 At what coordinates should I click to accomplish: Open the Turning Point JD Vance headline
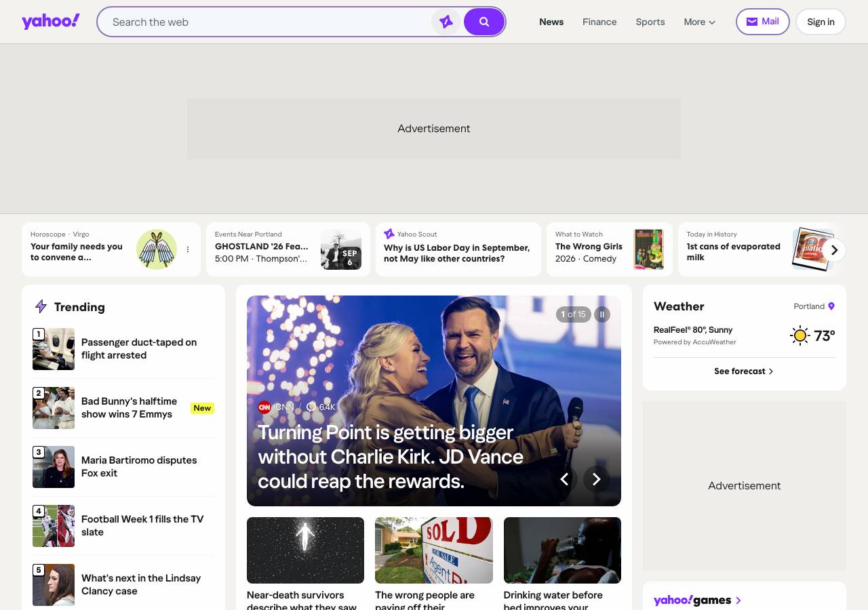(x=391, y=457)
